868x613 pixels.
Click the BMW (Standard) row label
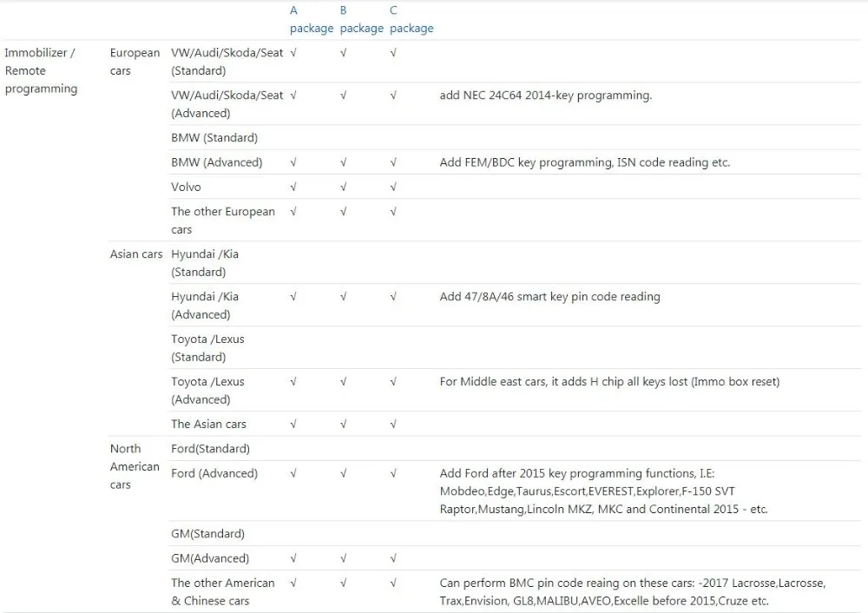214,137
